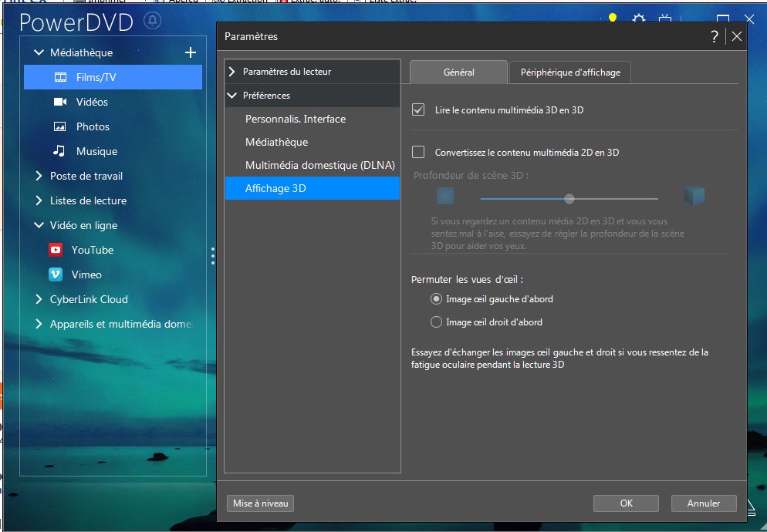Select Image œil gauche d'abord option
767x532 pixels.
point(436,298)
